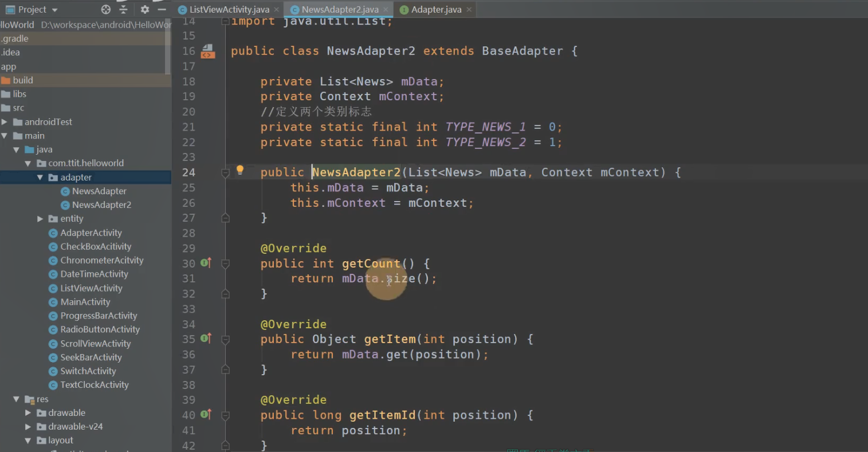The height and width of the screenshot is (452, 868).
Task: Click override gutter icon beside getCount
Action: [x=206, y=263]
